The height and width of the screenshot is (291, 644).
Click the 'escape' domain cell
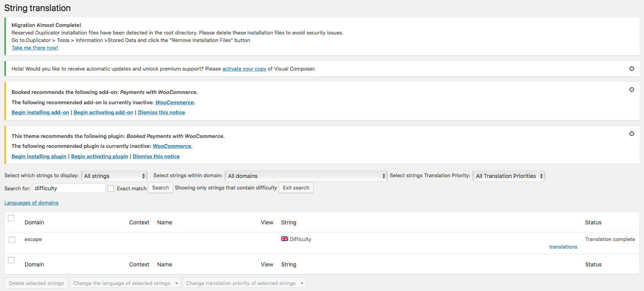point(33,239)
